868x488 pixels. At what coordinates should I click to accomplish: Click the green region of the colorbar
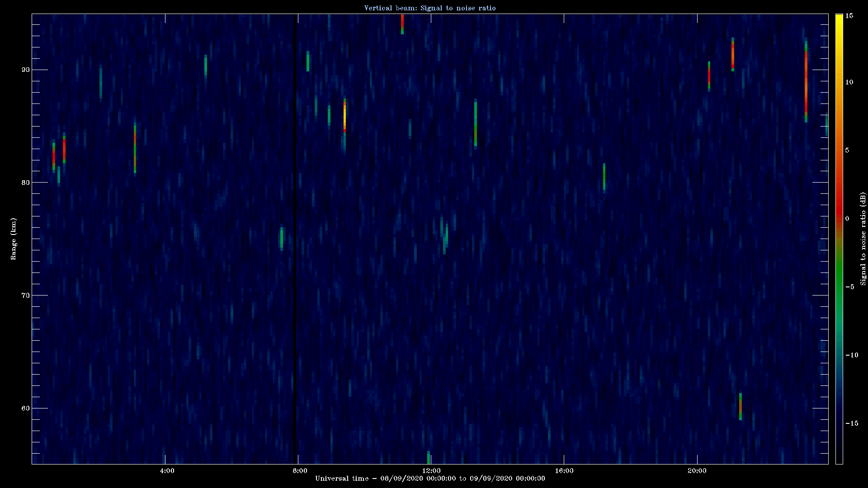(839, 276)
